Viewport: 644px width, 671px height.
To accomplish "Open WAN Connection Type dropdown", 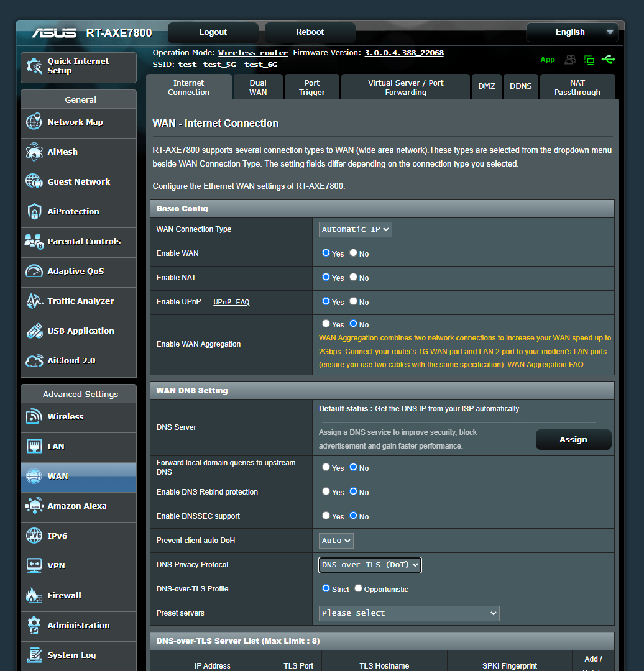I will [356, 229].
